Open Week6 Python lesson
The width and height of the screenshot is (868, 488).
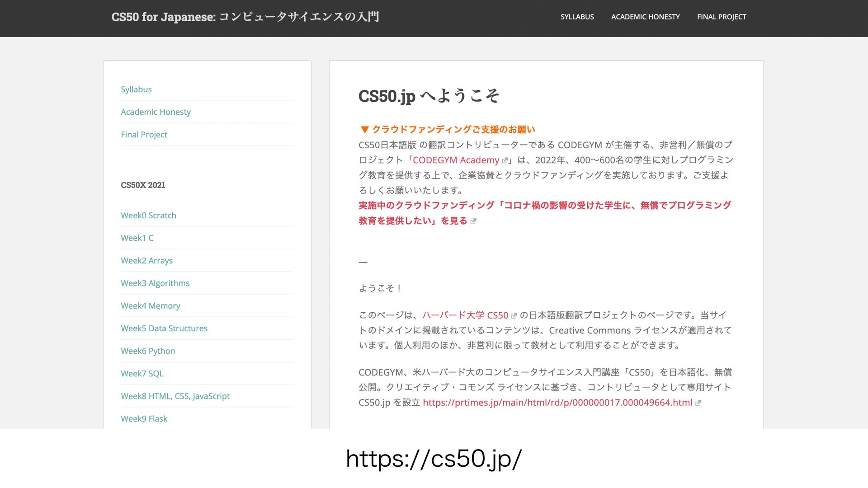point(148,351)
